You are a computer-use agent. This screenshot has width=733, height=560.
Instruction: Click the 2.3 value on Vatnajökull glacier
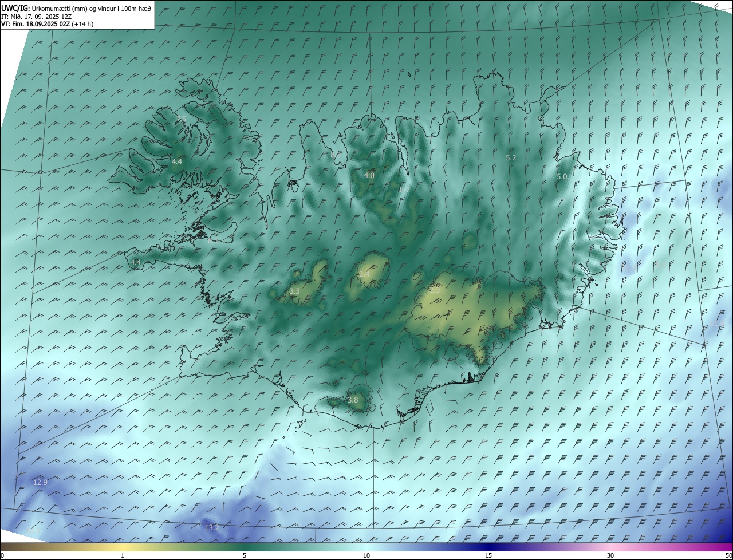[435, 290]
